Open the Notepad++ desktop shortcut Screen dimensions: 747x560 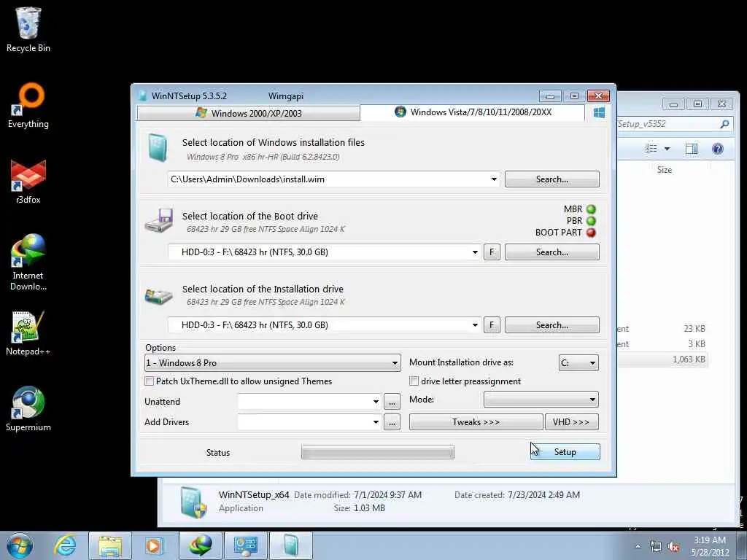[x=28, y=333]
